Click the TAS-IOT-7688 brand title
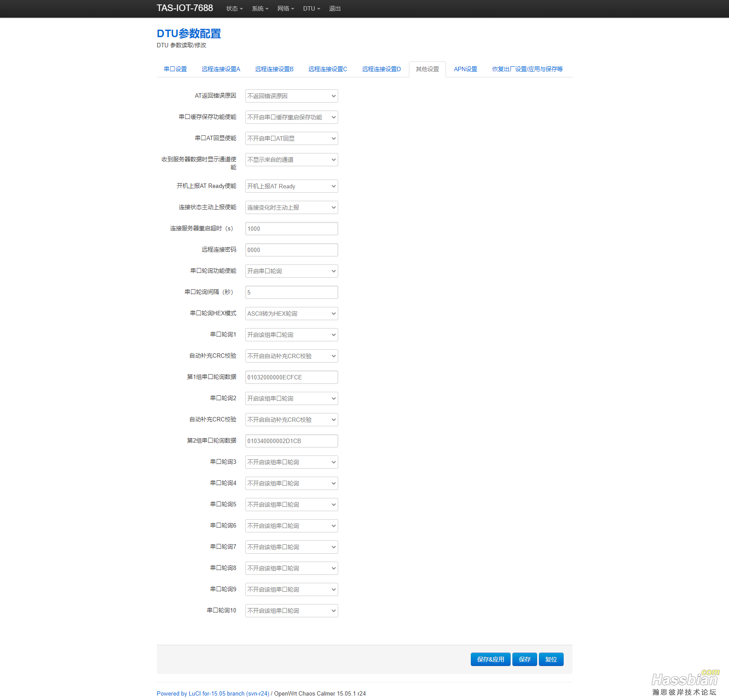729x700 pixels. (185, 8)
